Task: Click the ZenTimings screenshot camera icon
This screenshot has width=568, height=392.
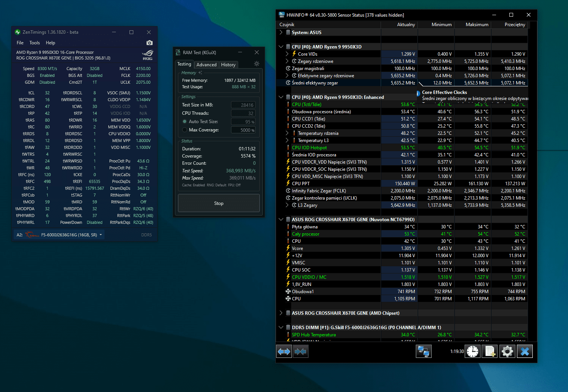Action: point(150,43)
